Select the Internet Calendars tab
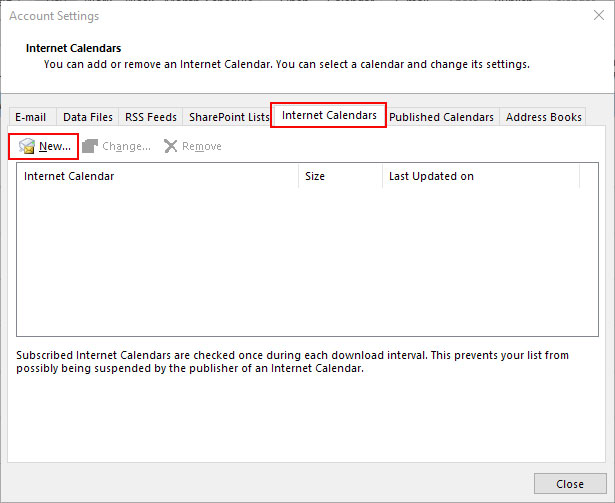 pyautogui.click(x=329, y=116)
